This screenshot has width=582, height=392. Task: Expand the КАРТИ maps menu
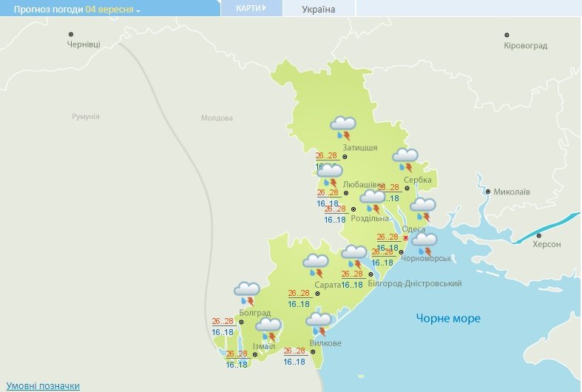(x=251, y=8)
